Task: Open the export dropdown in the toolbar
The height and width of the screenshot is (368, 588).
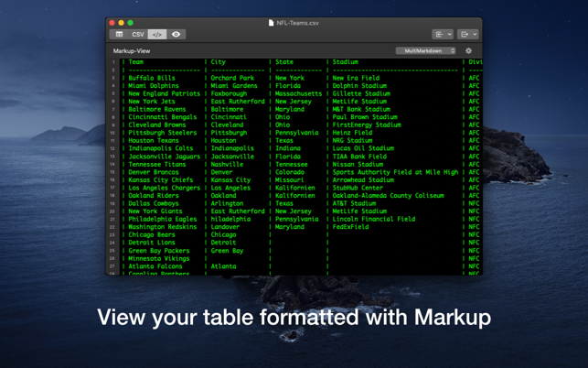Action: click(x=467, y=34)
